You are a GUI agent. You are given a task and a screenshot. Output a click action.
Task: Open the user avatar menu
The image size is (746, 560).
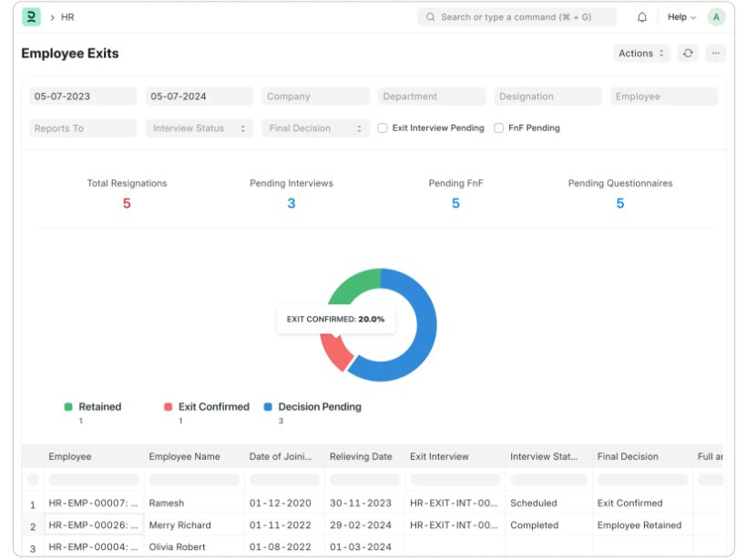(x=716, y=17)
